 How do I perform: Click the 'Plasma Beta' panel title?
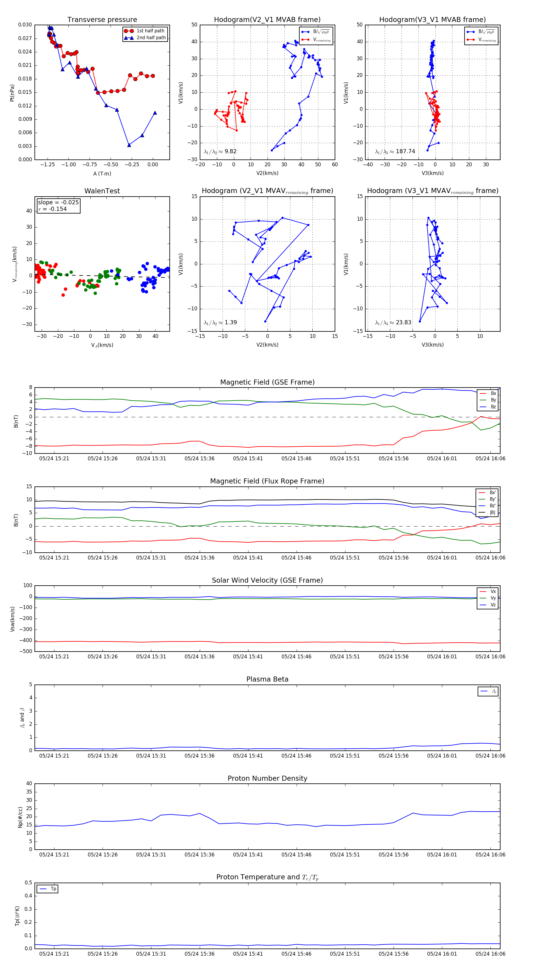(267, 679)
